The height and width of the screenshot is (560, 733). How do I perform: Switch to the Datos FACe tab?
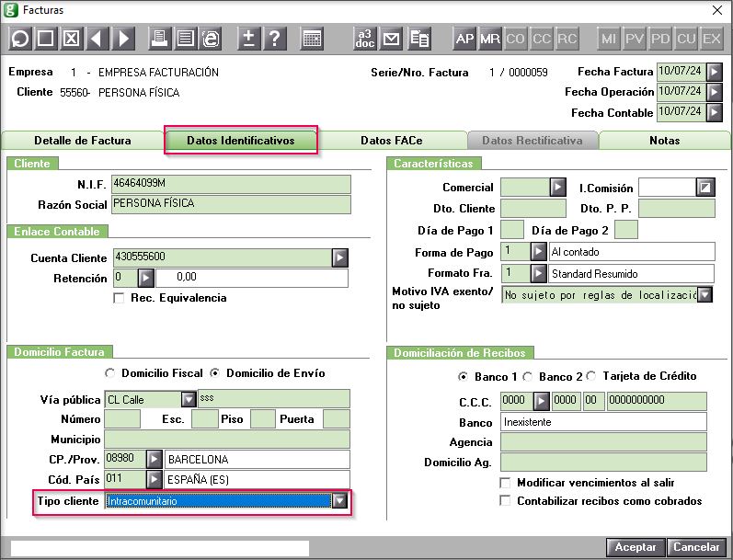pos(391,141)
